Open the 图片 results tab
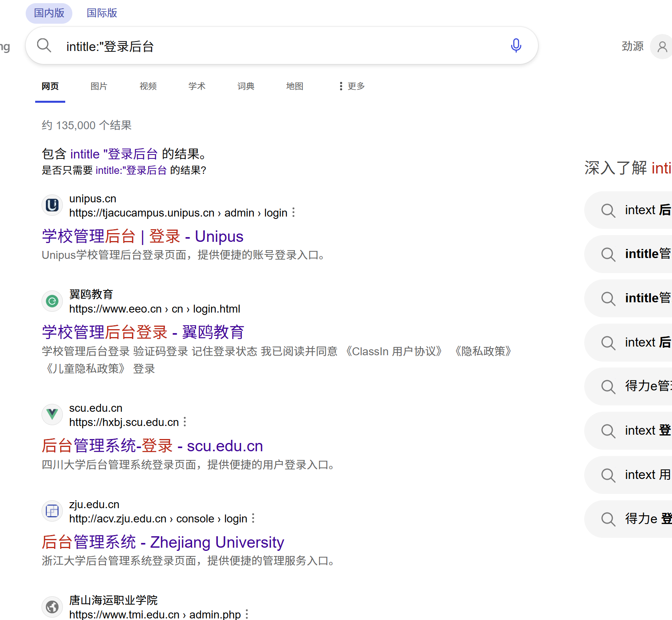Viewport: 672px width, 620px height. [99, 86]
